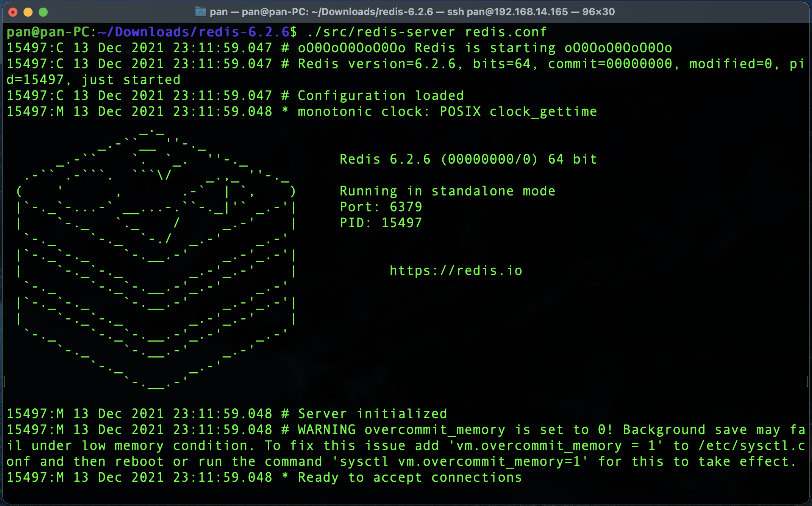Click the 'Redis 6.2.6 (00000000/0) 64 bit' text

[x=468, y=159]
